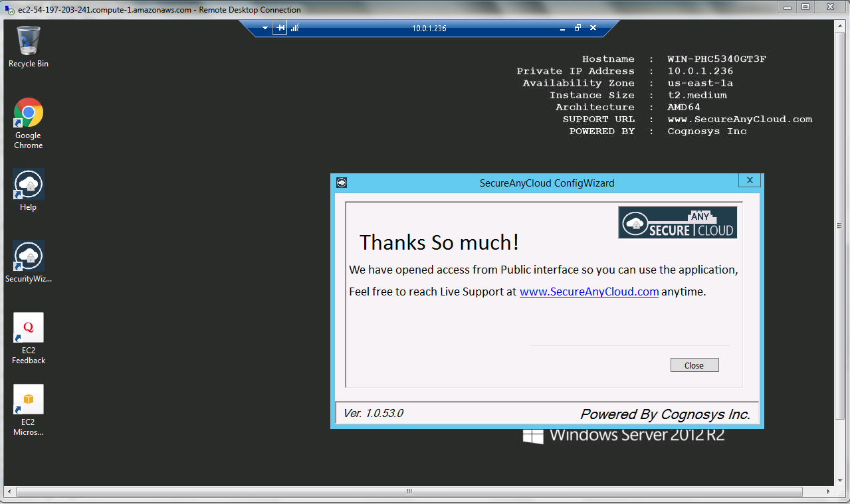Click the pin icon on the connection bar
Screen dimensions: 850x504
point(279,28)
